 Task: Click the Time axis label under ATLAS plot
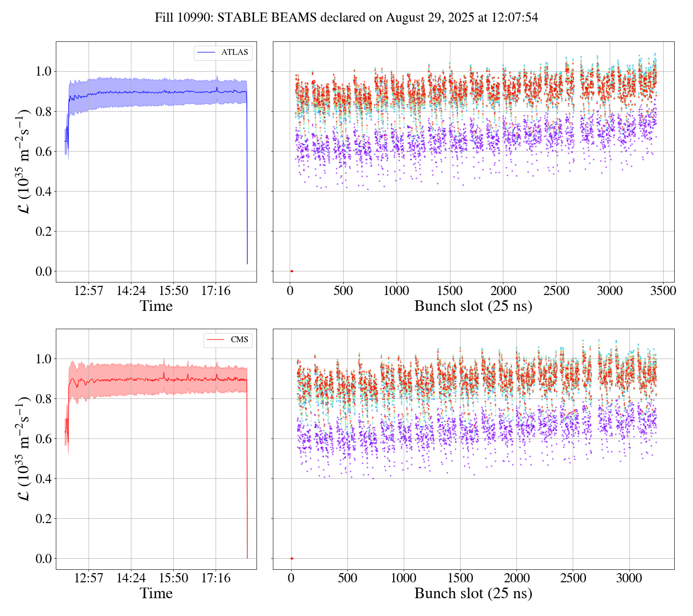pos(156,306)
